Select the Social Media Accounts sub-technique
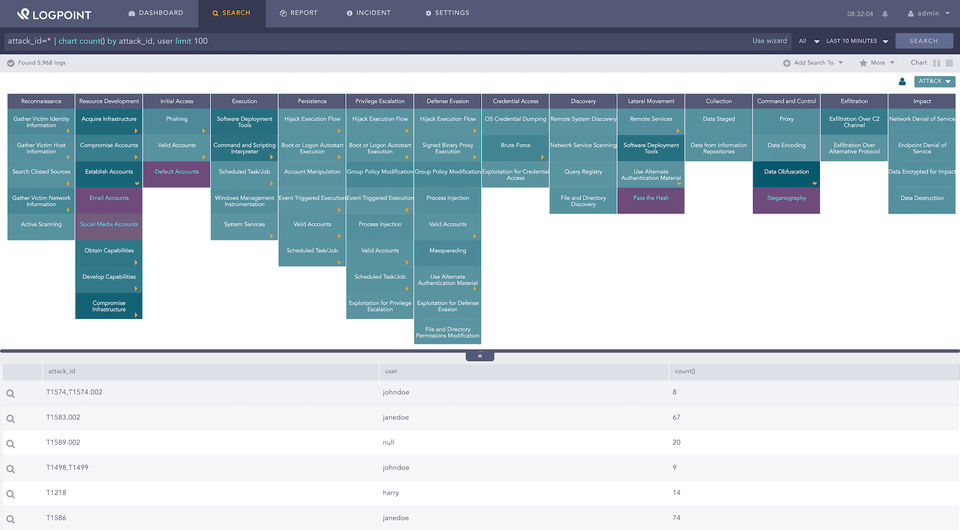960x530 pixels. tap(109, 227)
